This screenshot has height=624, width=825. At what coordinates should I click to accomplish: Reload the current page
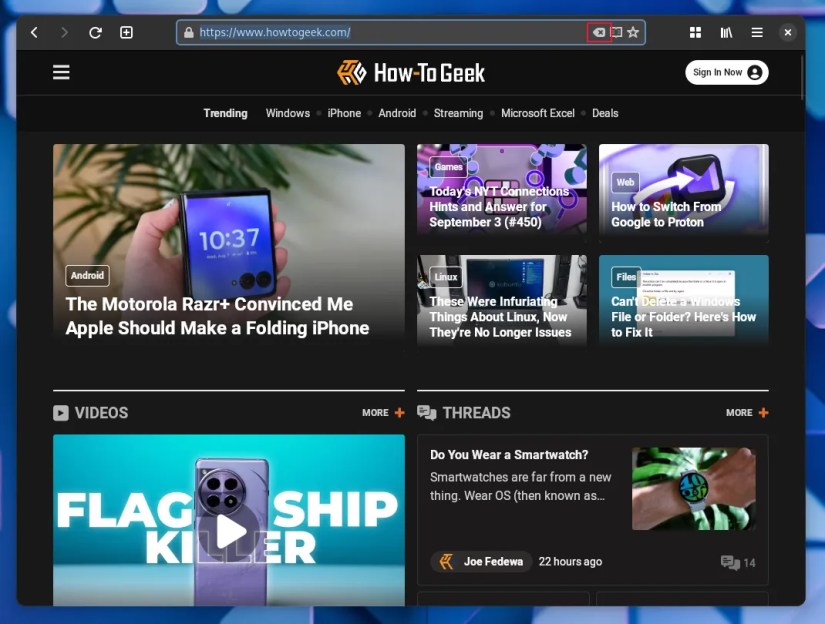(95, 33)
